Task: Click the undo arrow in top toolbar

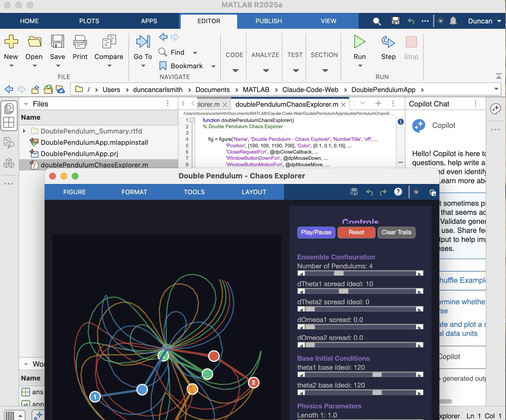Action: pos(411,21)
